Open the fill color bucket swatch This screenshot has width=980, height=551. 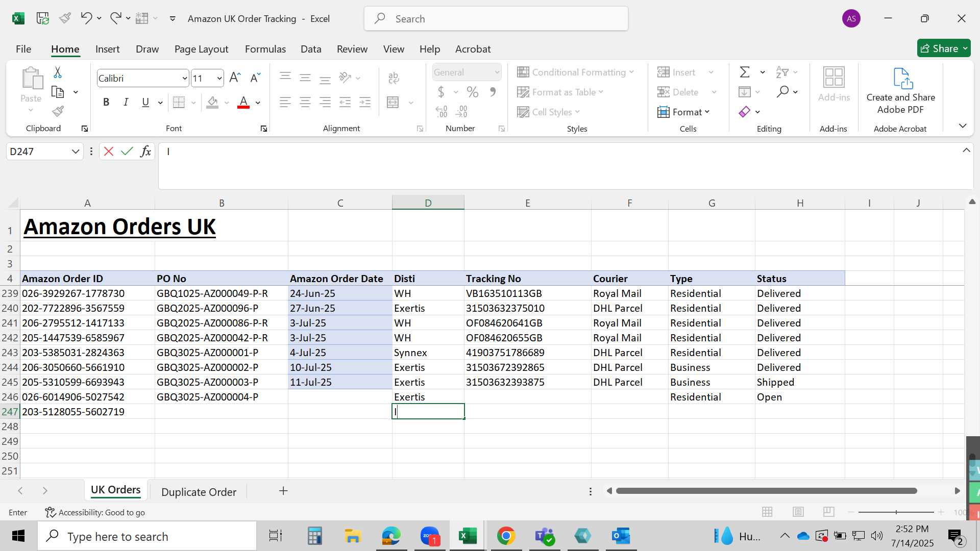tap(213, 103)
